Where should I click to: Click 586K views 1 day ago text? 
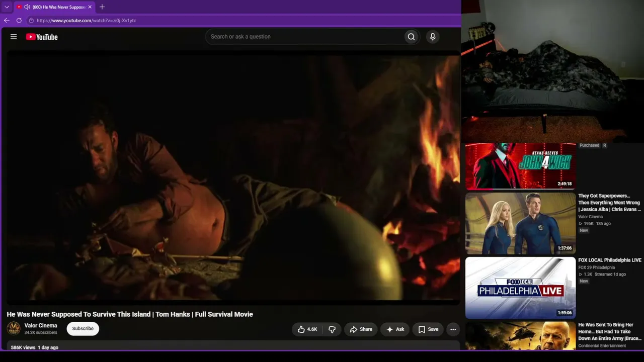tap(35, 347)
